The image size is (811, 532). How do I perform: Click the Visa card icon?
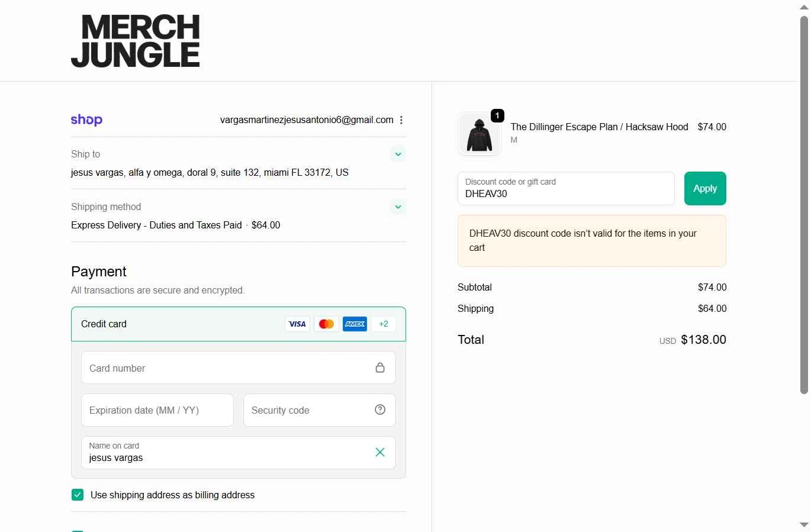pos(297,324)
